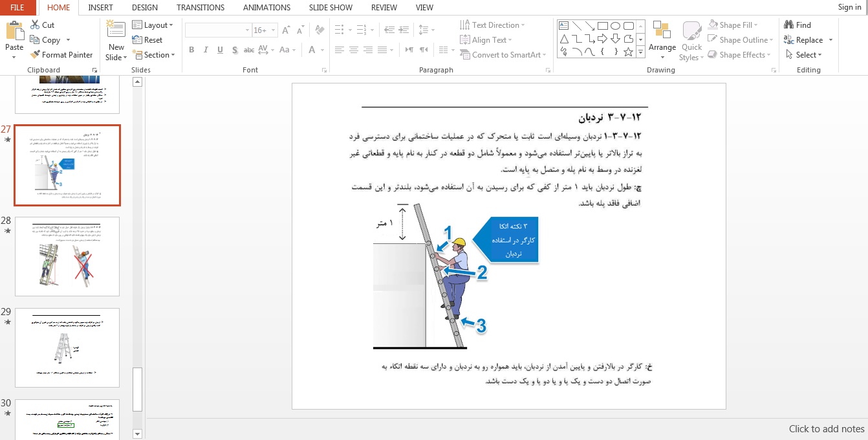Toggle Strikethrough formatting
This screenshot has height=440, width=868.
(x=248, y=50)
